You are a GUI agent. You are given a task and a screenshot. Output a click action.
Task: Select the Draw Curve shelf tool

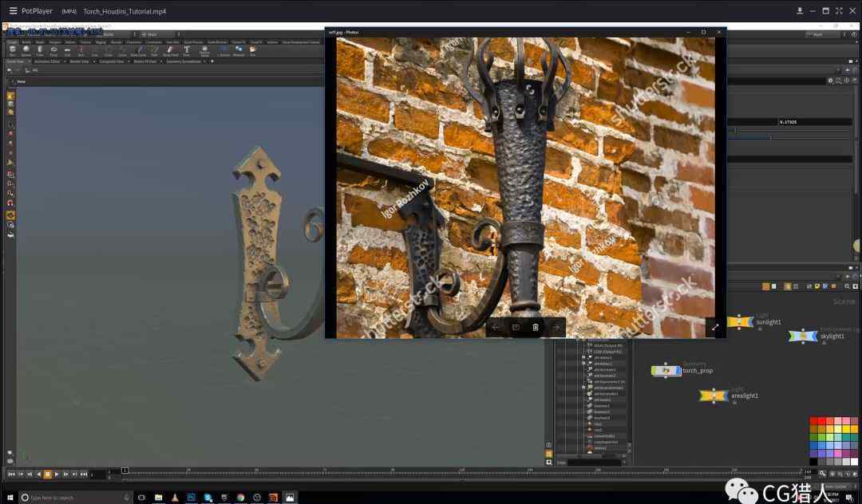point(138,50)
